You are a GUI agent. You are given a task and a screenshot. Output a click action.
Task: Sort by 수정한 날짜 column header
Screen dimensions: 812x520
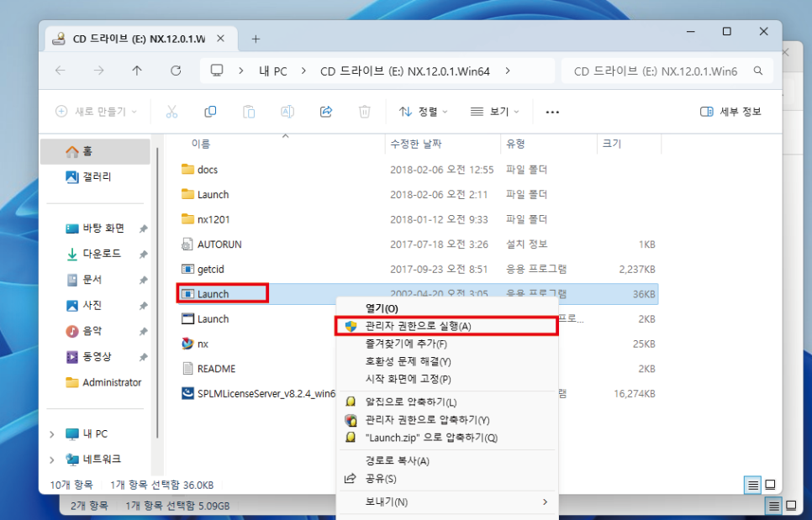click(x=416, y=144)
